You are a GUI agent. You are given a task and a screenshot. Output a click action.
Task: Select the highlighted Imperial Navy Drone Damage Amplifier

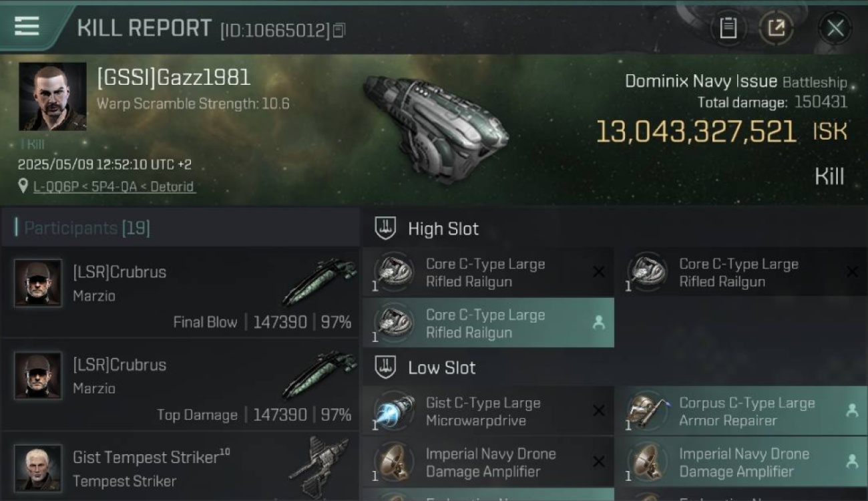pos(741,462)
